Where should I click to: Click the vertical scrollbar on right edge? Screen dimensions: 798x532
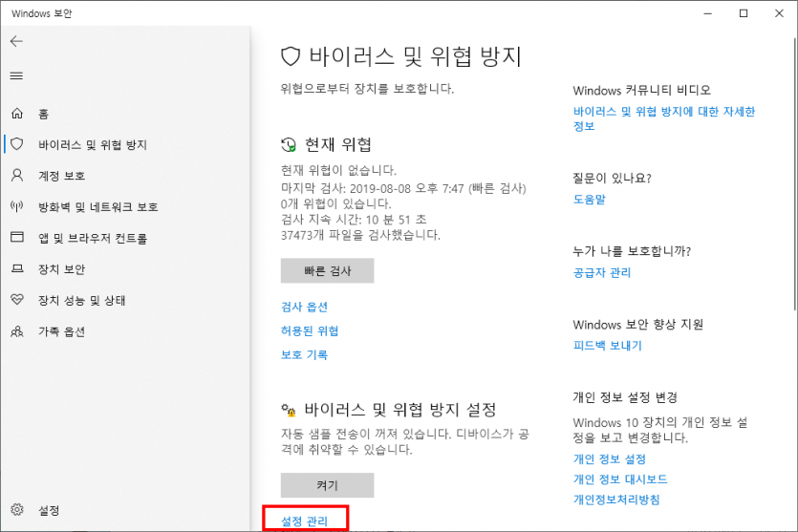point(795,173)
